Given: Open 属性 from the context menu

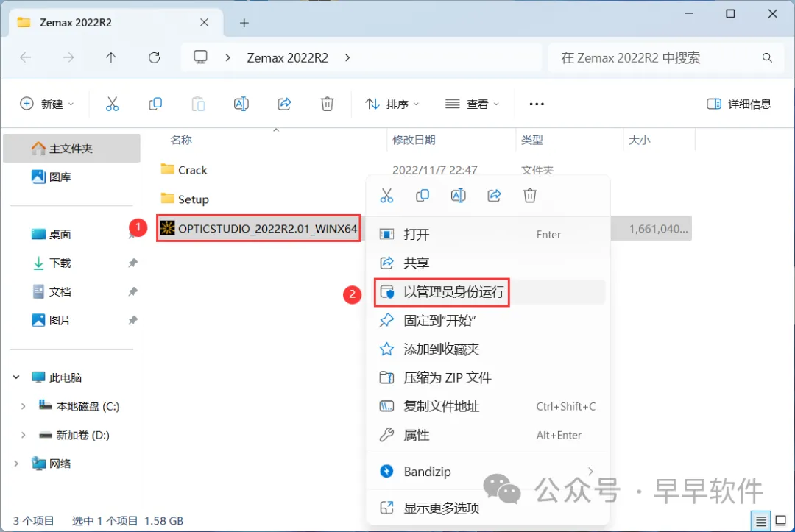Looking at the screenshot, I should coord(487,435).
